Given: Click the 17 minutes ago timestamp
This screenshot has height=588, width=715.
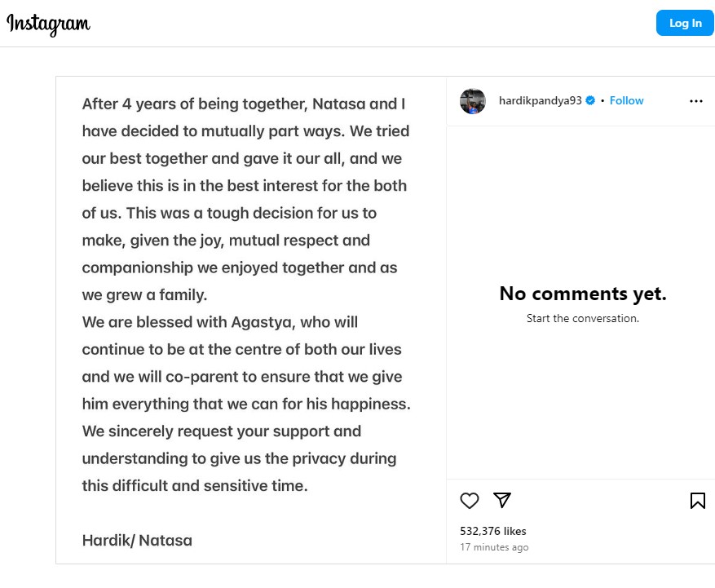Looking at the screenshot, I should (x=494, y=547).
